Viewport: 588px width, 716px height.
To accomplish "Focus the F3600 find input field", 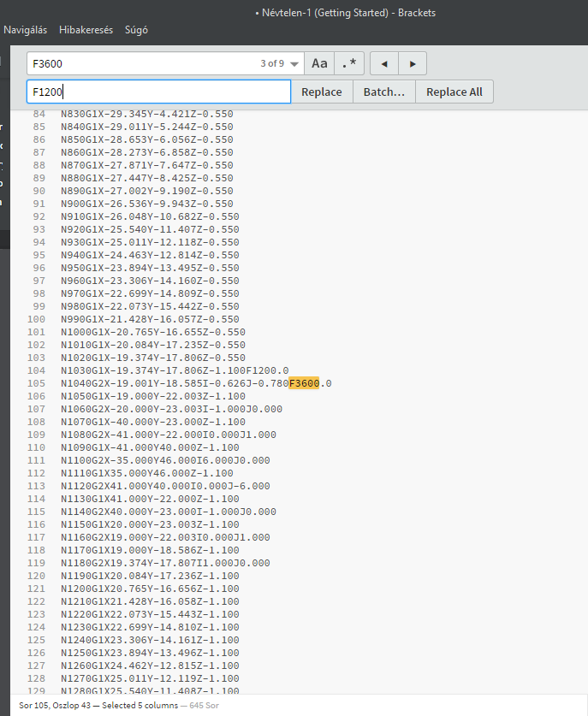I will [x=141, y=63].
